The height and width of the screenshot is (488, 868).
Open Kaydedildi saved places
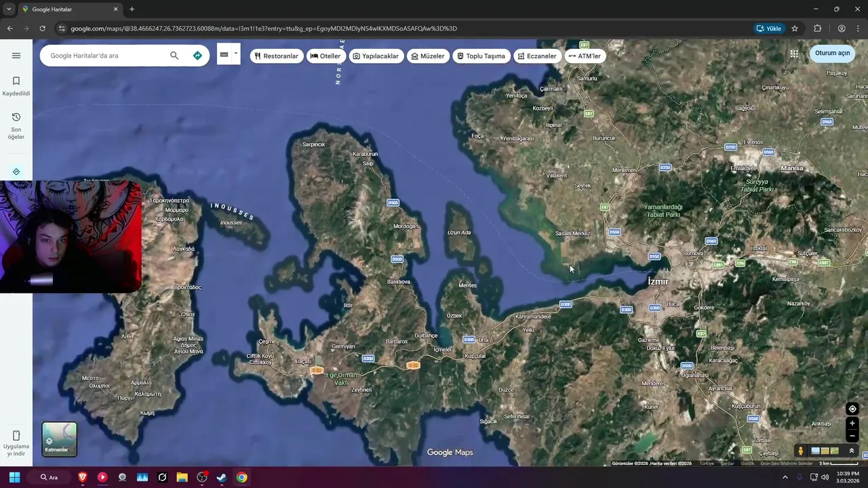coord(16,86)
